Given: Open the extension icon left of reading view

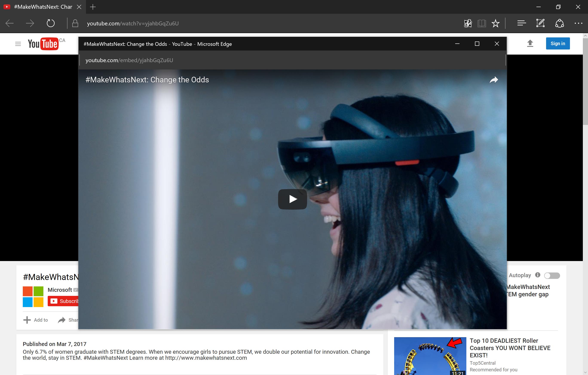Looking at the screenshot, I should pos(468,23).
